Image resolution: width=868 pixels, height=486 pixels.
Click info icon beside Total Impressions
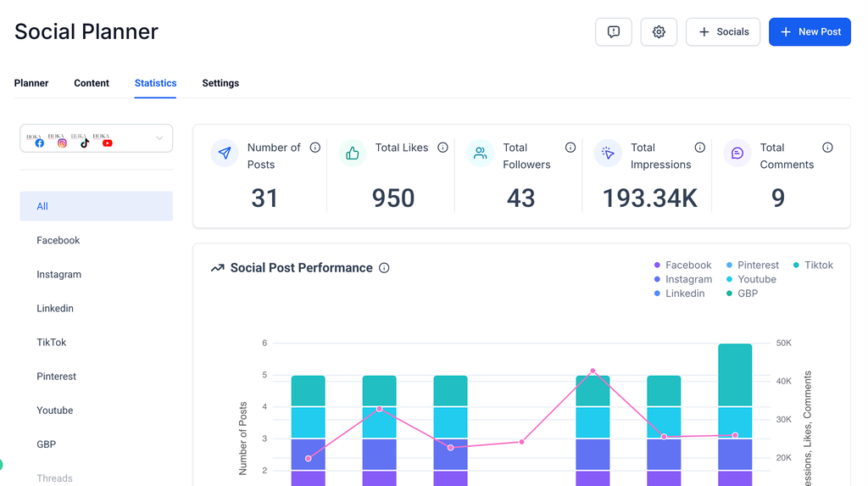click(699, 148)
